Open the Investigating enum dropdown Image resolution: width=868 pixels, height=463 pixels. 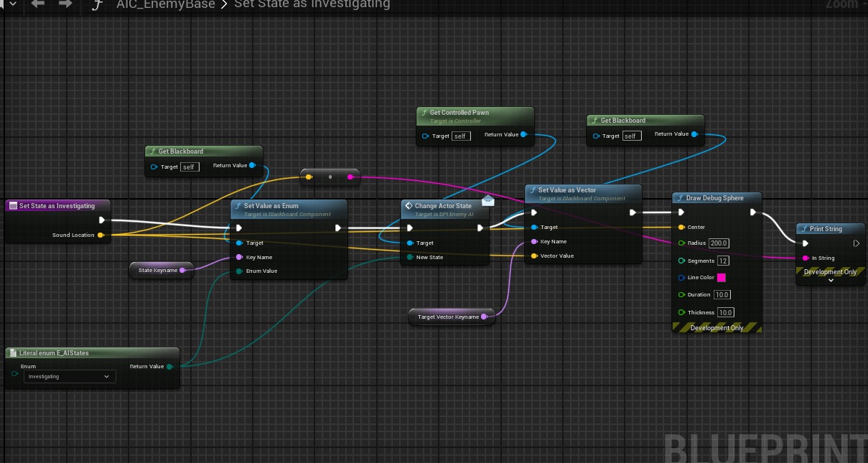click(70, 376)
